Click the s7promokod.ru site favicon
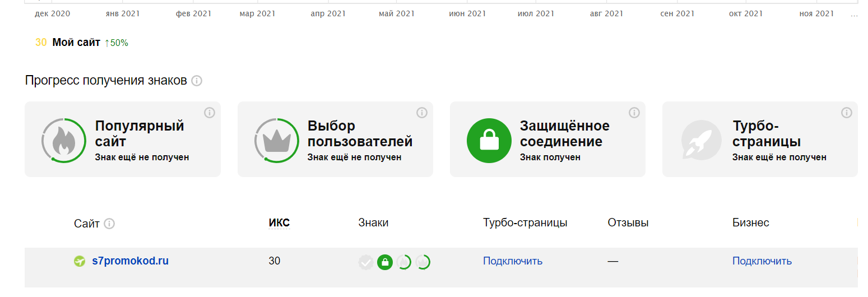This screenshot has width=868, height=297. point(80,261)
